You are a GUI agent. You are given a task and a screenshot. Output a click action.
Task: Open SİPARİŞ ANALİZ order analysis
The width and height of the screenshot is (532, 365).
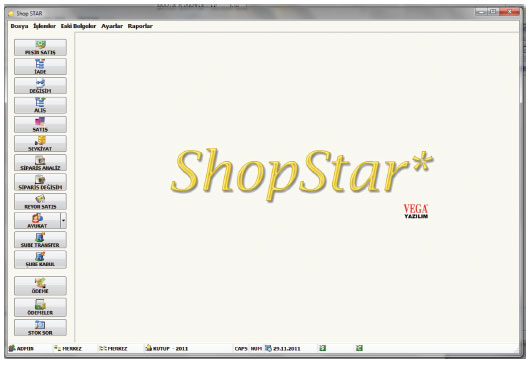pos(40,163)
